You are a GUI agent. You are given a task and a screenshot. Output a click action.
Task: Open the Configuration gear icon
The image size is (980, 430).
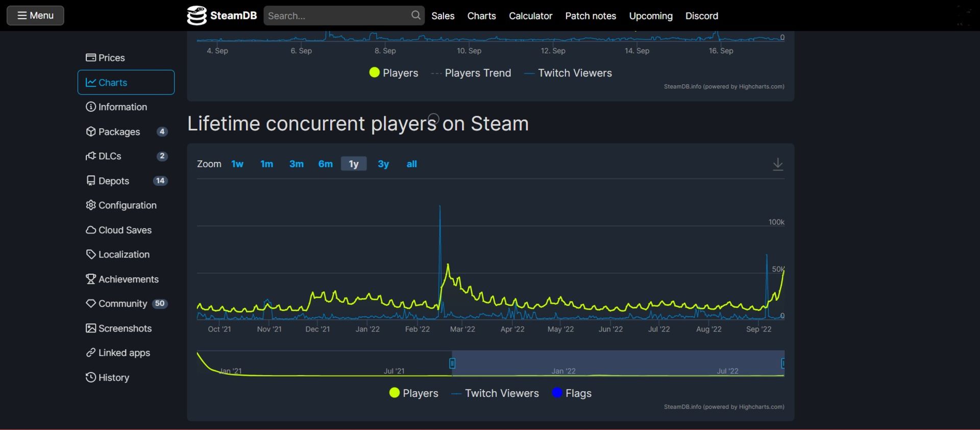click(91, 205)
